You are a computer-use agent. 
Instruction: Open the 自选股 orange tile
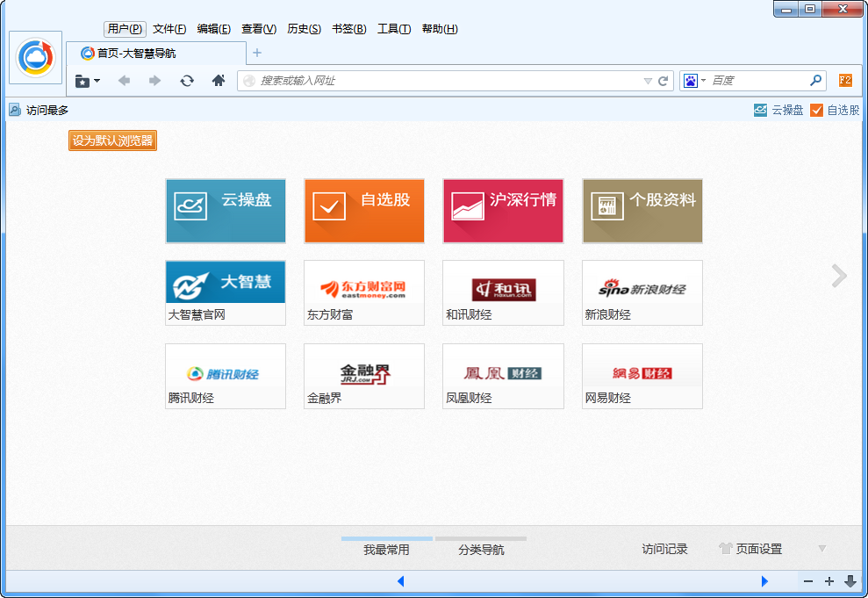pos(364,211)
